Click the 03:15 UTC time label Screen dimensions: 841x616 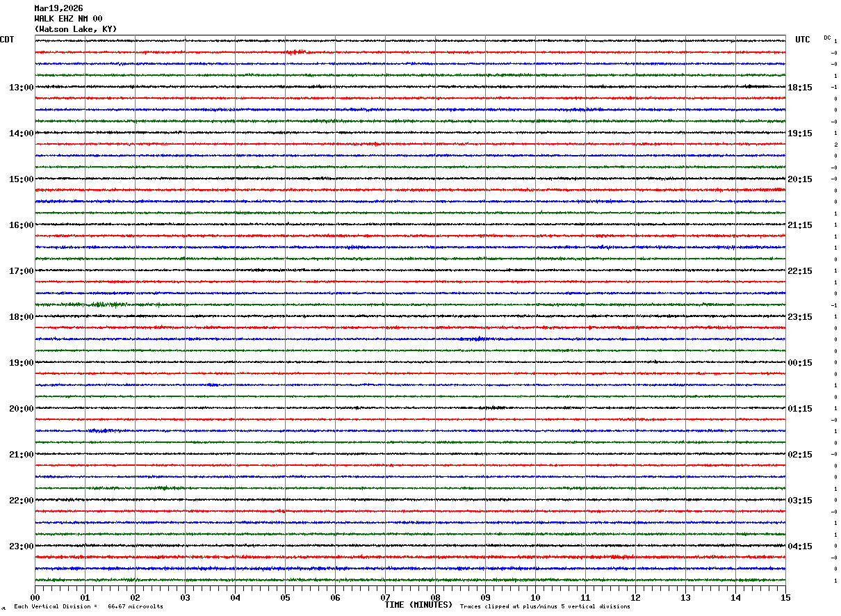[799, 501]
